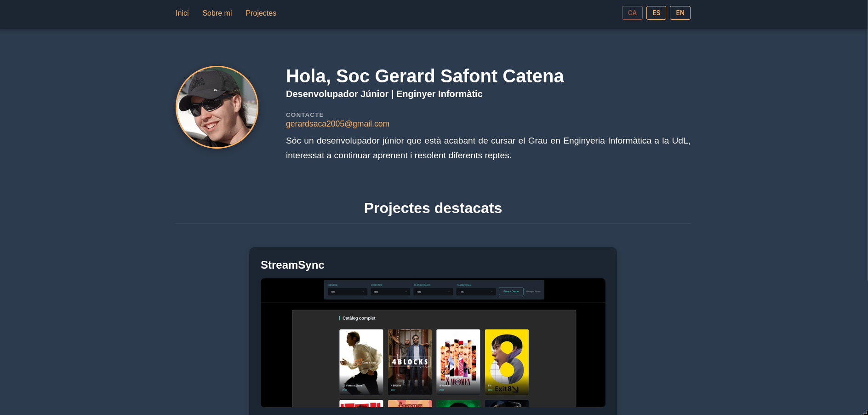Click the CONTACTE label
This screenshot has width=868, height=415.
305,115
